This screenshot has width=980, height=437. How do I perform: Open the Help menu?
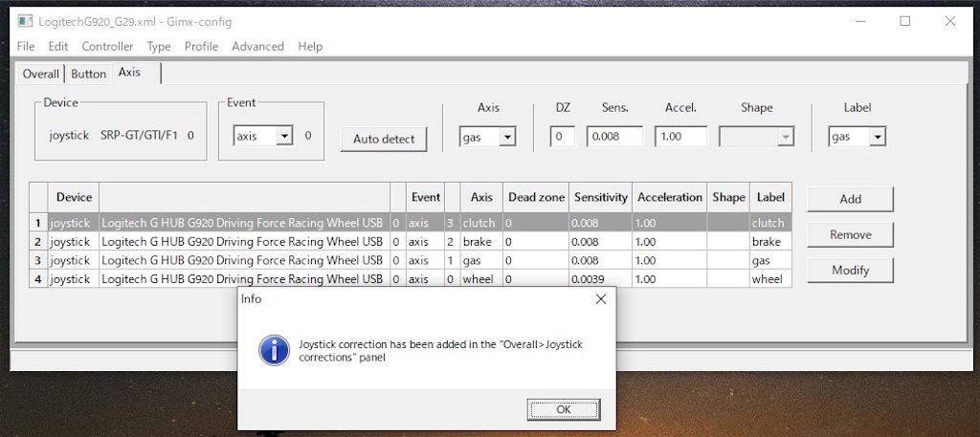click(x=310, y=46)
